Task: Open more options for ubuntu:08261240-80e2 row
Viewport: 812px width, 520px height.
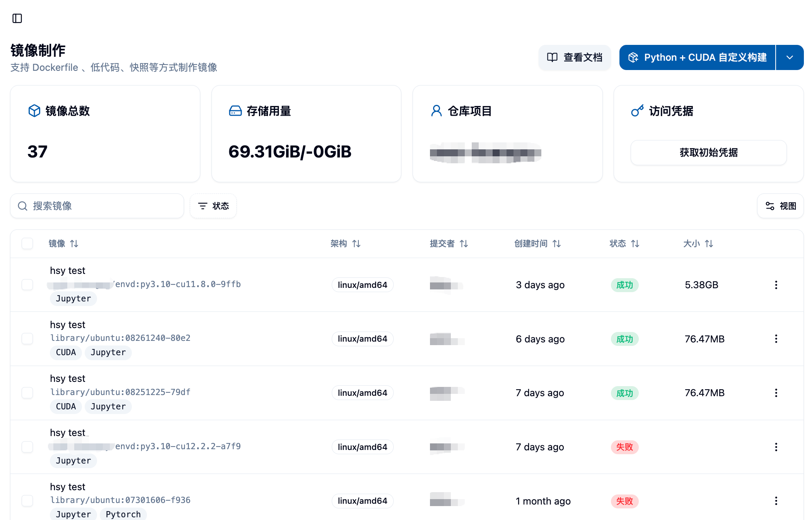Action: point(776,339)
